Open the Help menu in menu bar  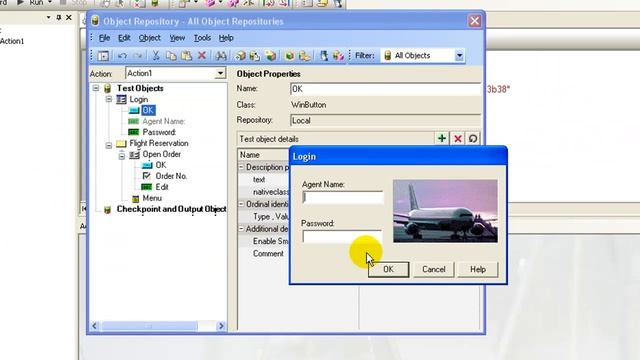(x=226, y=38)
